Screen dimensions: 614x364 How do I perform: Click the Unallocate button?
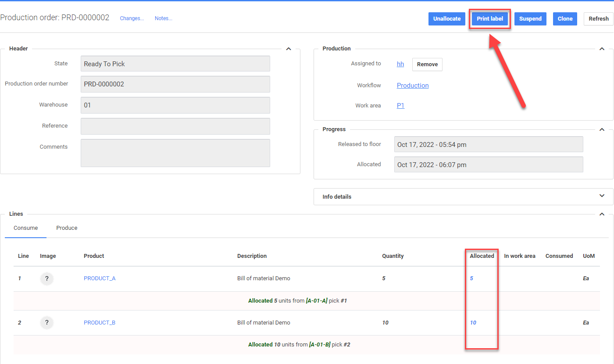447,19
